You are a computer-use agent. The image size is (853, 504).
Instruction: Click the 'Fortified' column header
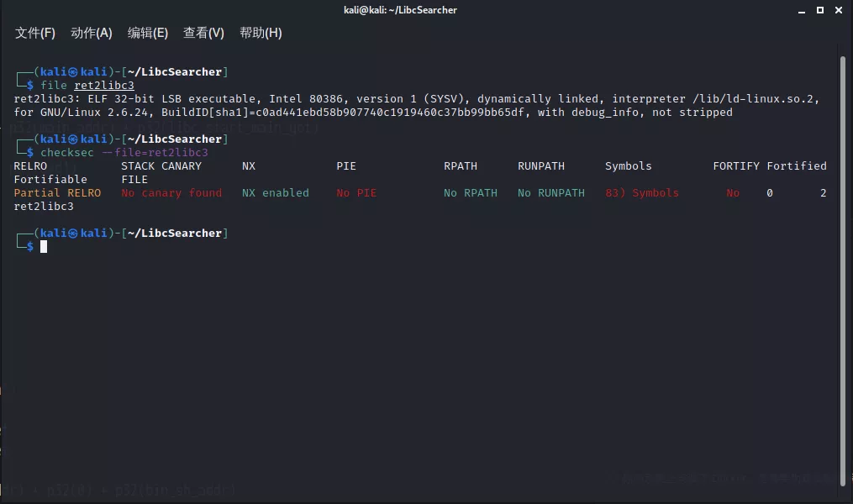pyautogui.click(x=797, y=165)
